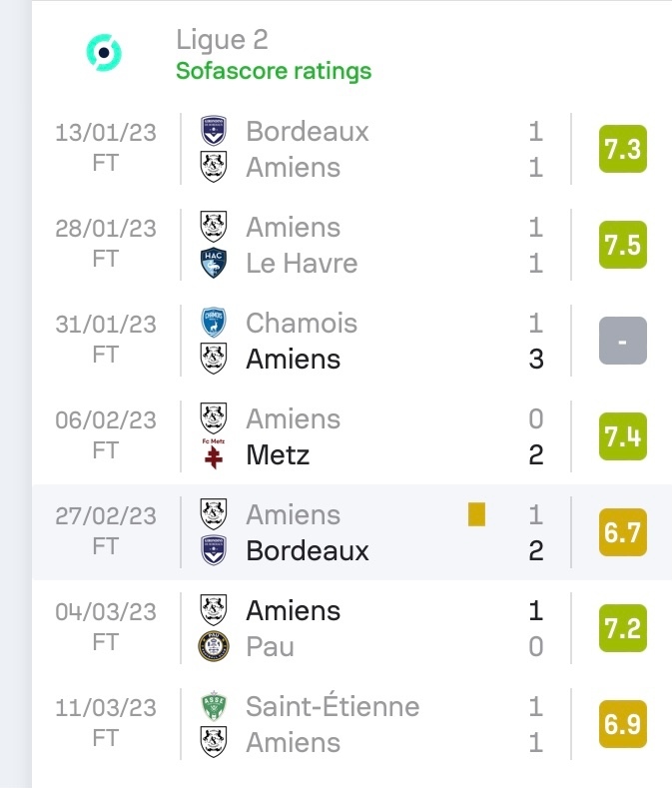The width and height of the screenshot is (672, 788).
Task: Click Le Havre HAC crest icon
Action: click(x=213, y=263)
